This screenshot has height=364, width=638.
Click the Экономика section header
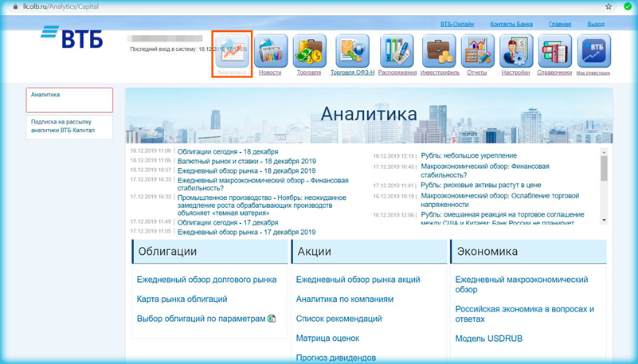tap(529, 252)
